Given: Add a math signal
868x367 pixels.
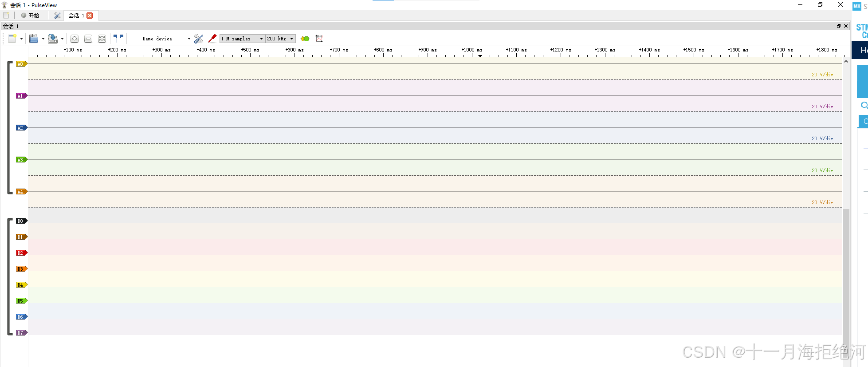Looking at the screenshot, I should [319, 39].
